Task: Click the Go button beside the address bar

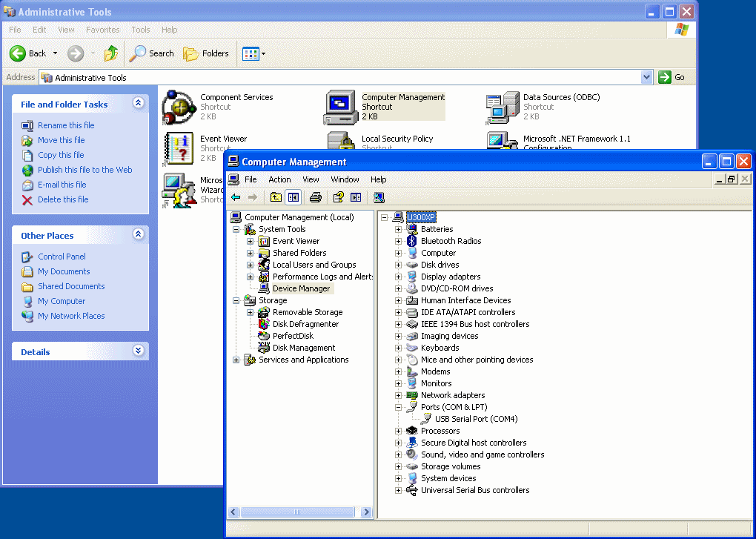Action: coord(672,77)
